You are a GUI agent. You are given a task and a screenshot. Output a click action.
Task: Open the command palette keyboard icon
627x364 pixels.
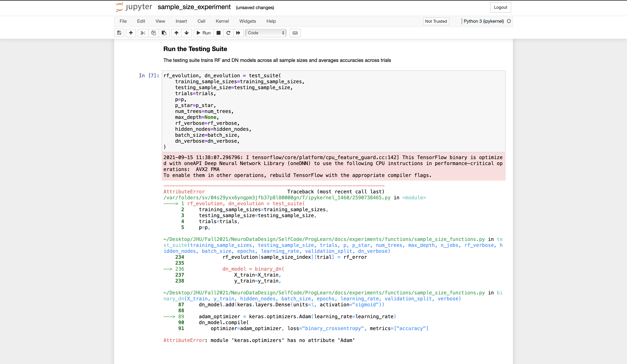point(295,33)
